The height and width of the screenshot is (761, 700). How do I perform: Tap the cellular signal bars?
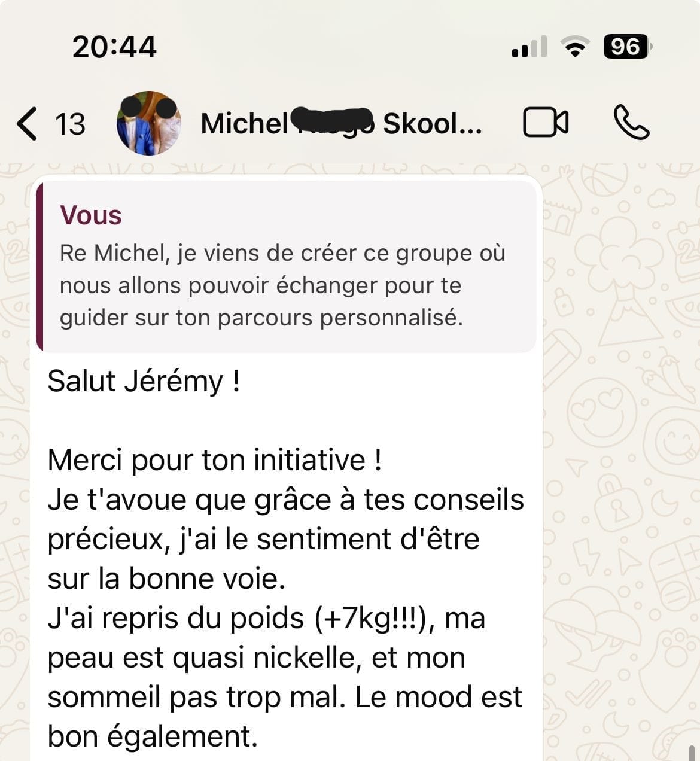coord(529,47)
